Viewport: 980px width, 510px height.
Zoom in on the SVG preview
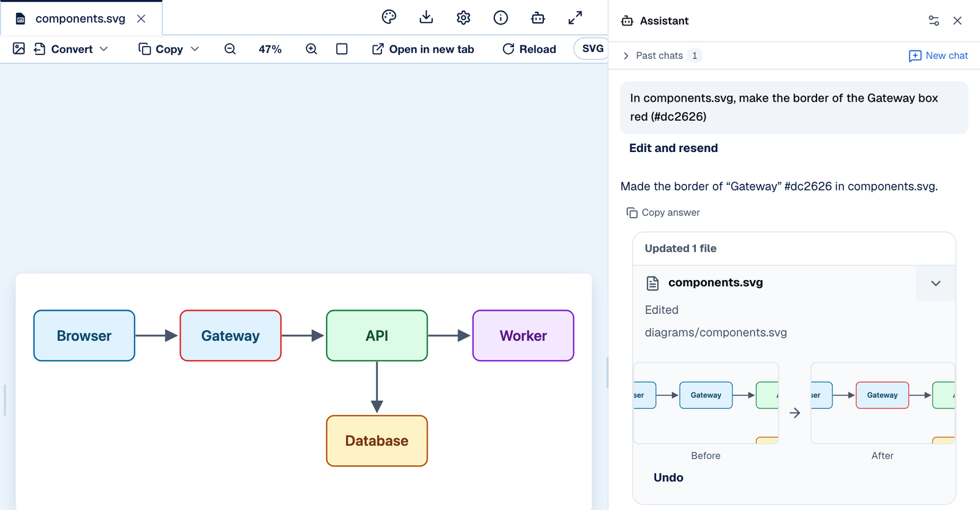311,49
